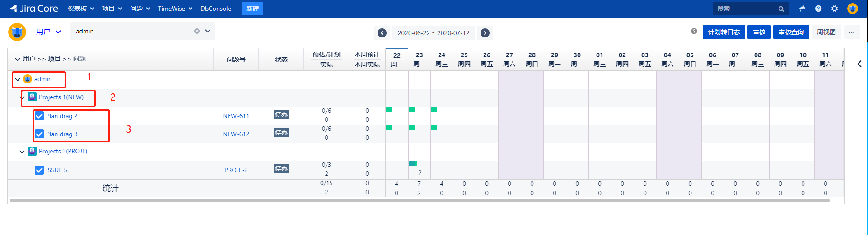Open the settings gear icon
The width and height of the screenshot is (868, 235).
coord(835,9)
